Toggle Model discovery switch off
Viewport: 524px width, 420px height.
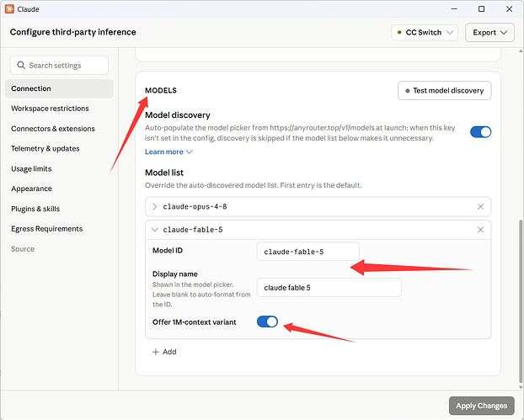pos(480,132)
